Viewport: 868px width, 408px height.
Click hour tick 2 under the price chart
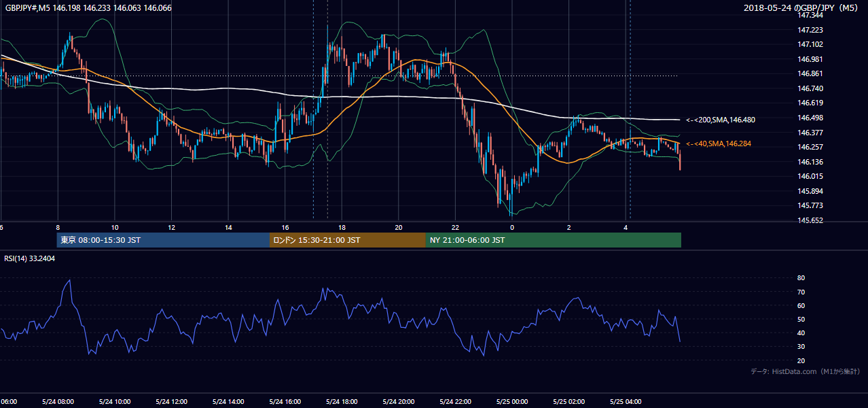(568, 228)
